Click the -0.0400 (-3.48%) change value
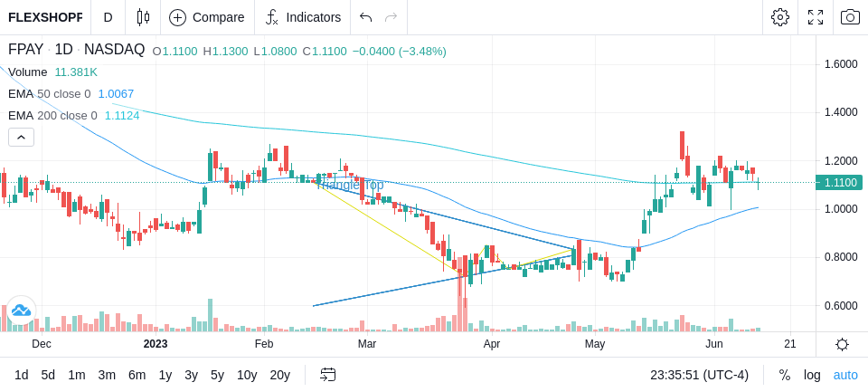The image size is (868, 392). (x=399, y=52)
